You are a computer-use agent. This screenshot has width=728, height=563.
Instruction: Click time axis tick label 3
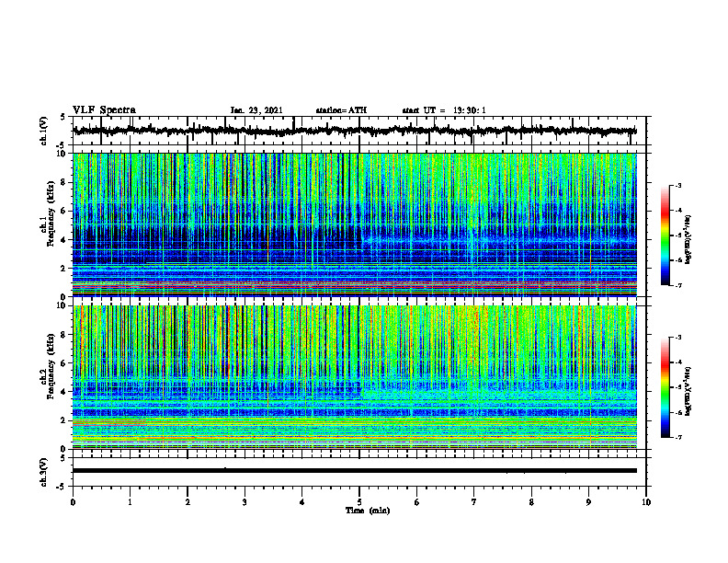coord(245,502)
